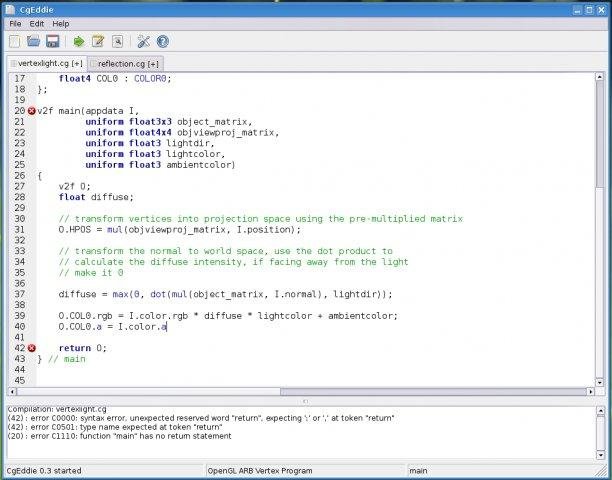Click 'uniform float3x3 object_matrix,' line
The height and width of the screenshot is (480, 612).
tap(169, 122)
